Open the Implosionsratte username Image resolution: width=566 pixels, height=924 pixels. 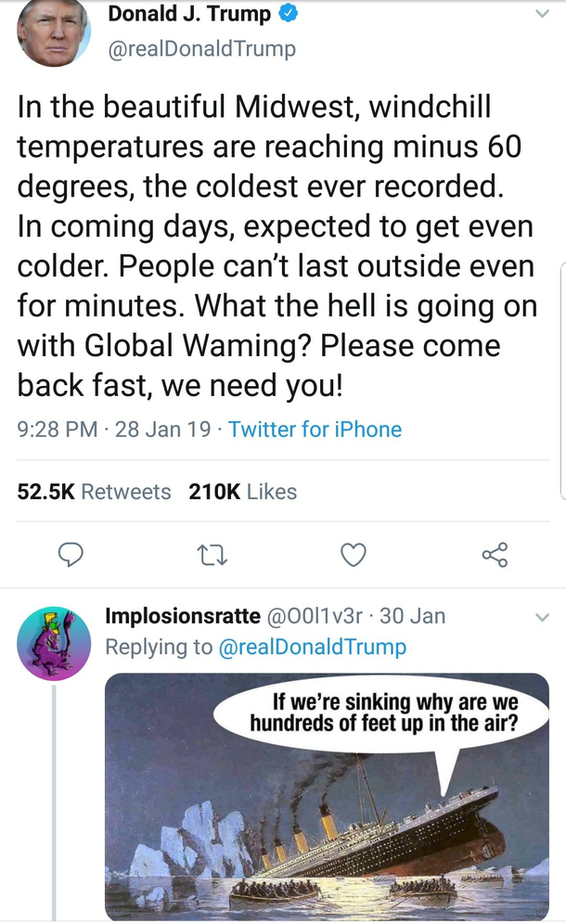183,616
